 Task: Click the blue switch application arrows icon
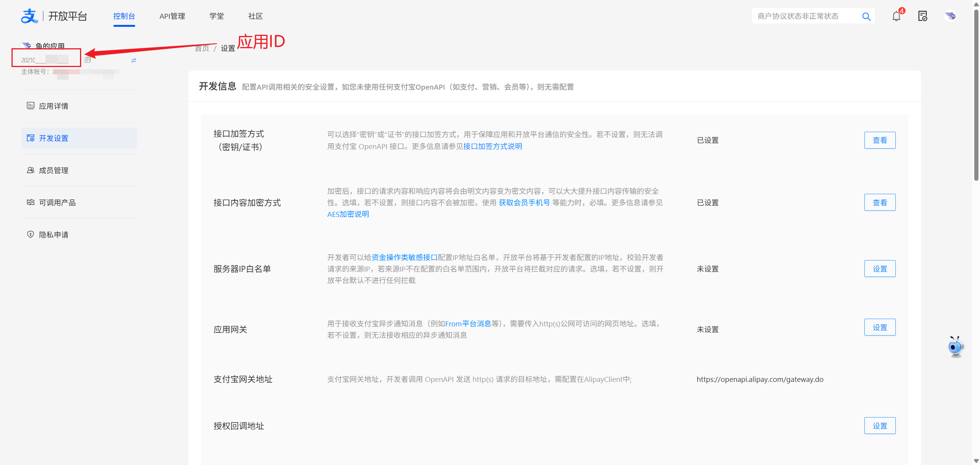tap(134, 61)
